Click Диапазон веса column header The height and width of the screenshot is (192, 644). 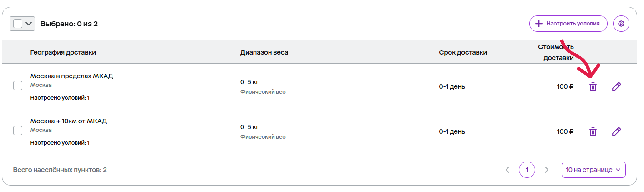[x=264, y=52]
